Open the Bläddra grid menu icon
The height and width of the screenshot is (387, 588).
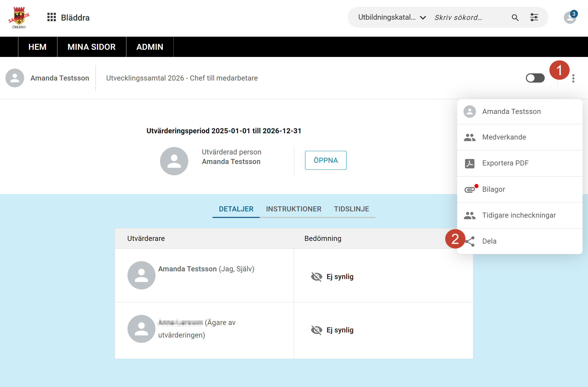[52, 17]
